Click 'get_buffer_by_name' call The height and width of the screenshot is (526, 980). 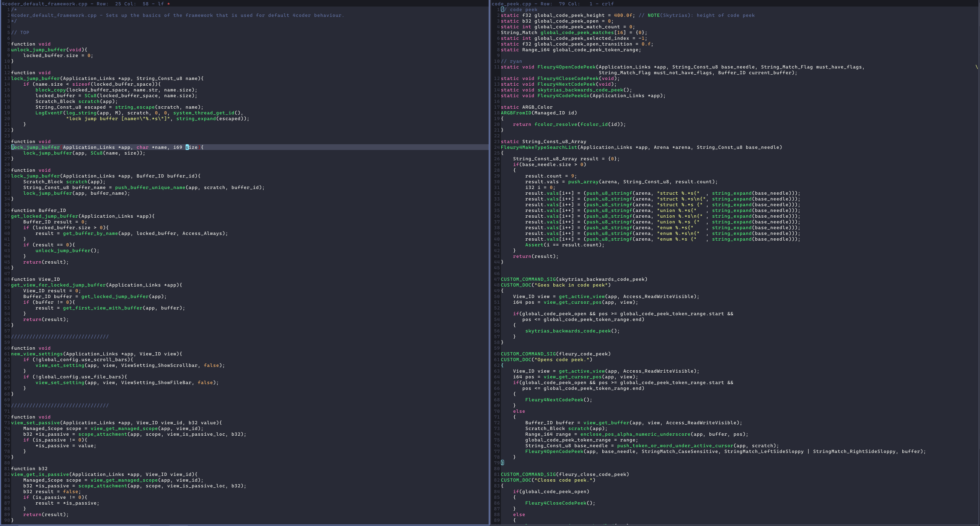pyautogui.click(x=91, y=233)
